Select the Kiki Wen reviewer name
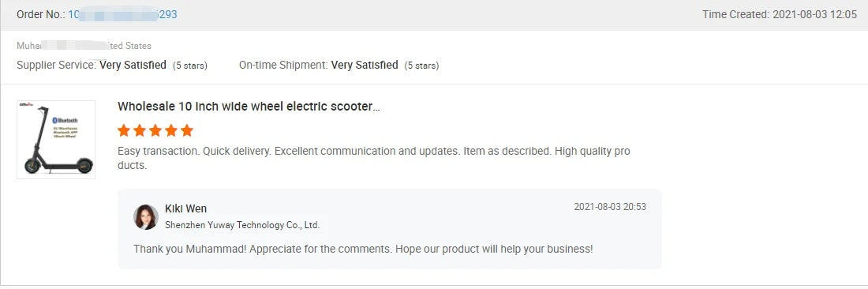This screenshot has width=868, height=289. (x=186, y=208)
